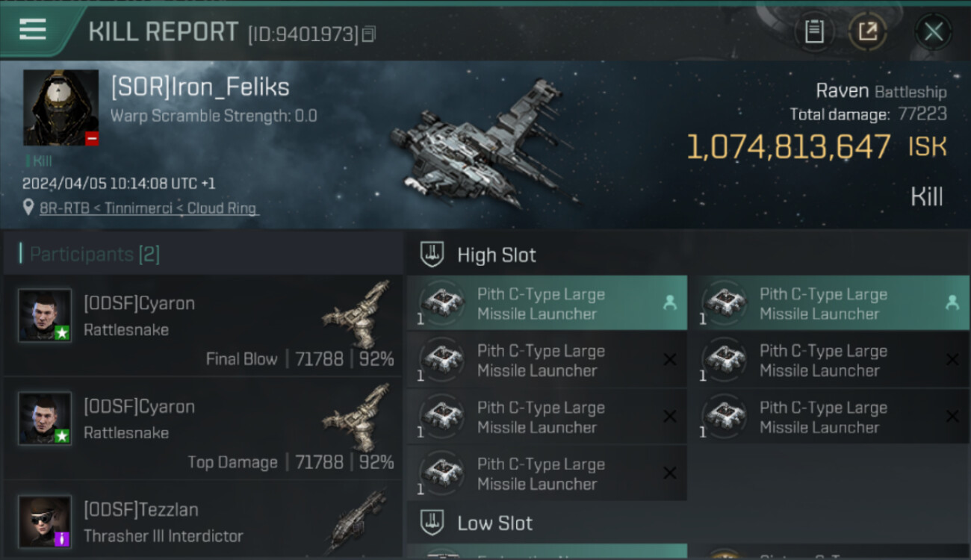The height and width of the screenshot is (560, 971).
Task: Open Tezzlan's pilot portrait
Action: point(45,520)
